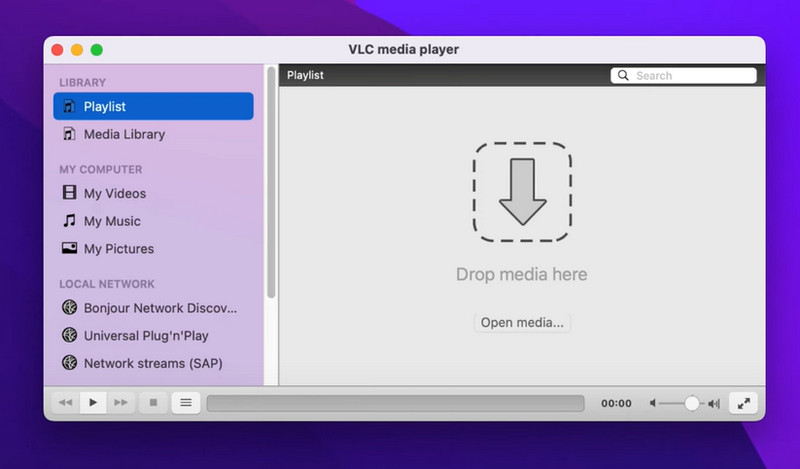The image size is (800, 469).
Task: Click the Playlist header label
Action: pyautogui.click(x=305, y=75)
